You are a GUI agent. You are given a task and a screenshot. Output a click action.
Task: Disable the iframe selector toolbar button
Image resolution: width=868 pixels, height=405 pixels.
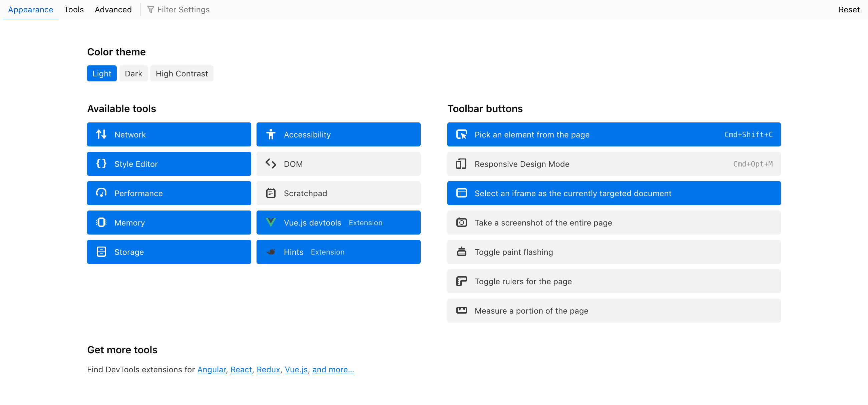click(613, 193)
